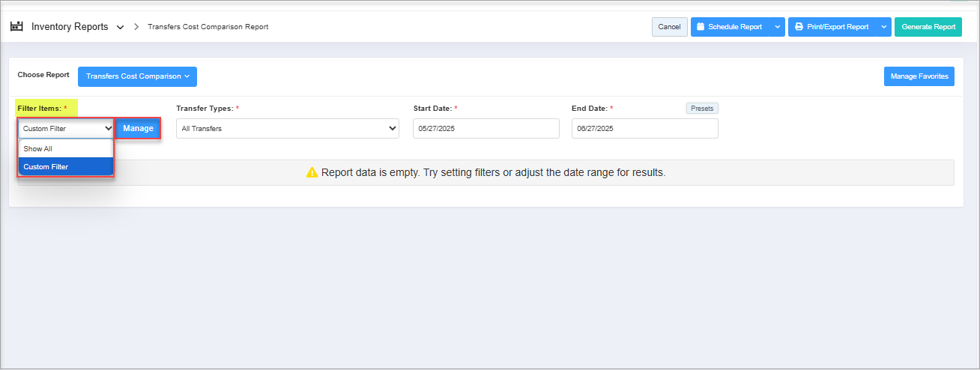Choose Custom Filter from the list
Image resolution: width=980 pixels, height=370 pixels.
point(66,167)
